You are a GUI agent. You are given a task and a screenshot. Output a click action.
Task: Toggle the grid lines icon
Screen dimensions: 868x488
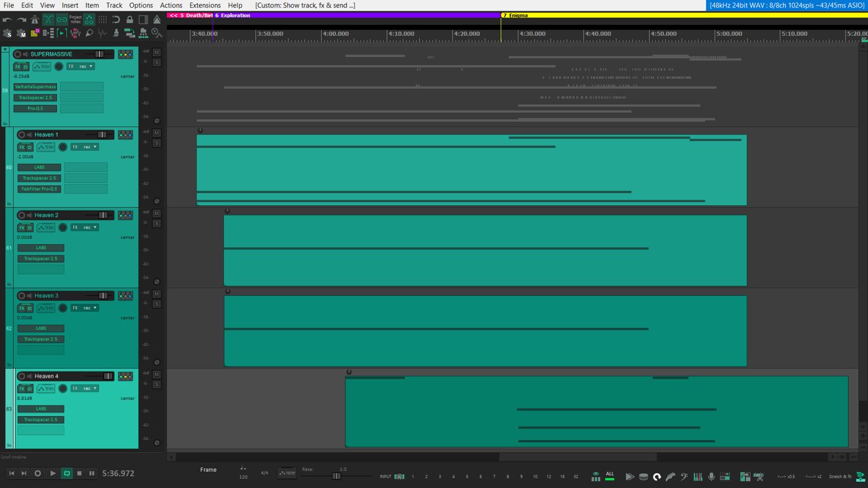point(103,20)
